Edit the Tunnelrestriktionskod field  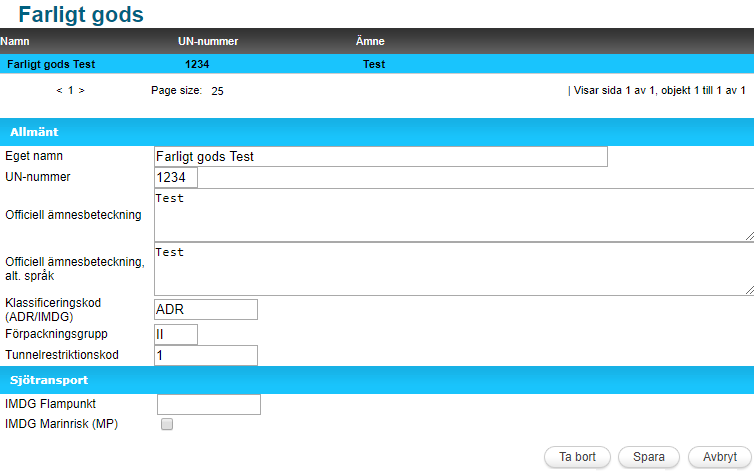(x=206, y=355)
